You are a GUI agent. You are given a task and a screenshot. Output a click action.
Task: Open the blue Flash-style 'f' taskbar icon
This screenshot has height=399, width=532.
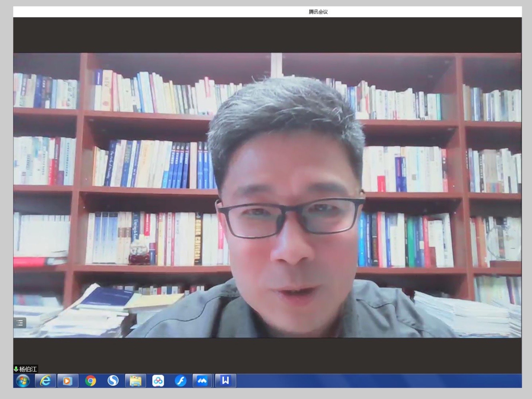[181, 381]
